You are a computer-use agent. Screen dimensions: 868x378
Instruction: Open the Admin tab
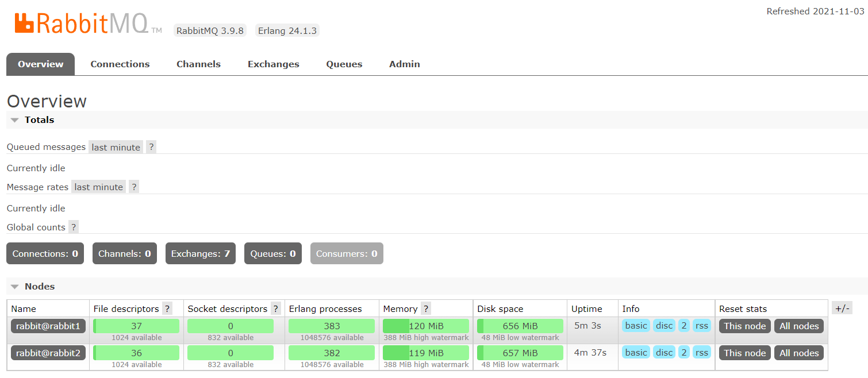[405, 64]
